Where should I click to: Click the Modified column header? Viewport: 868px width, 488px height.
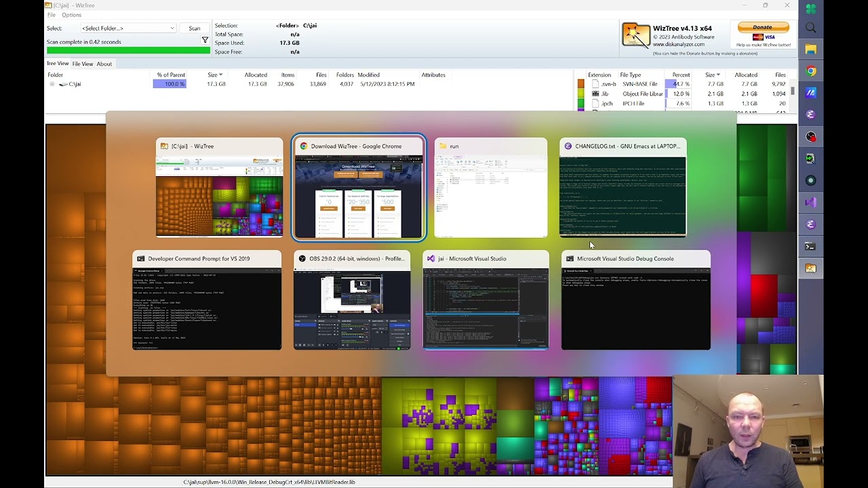tap(368, 75)
